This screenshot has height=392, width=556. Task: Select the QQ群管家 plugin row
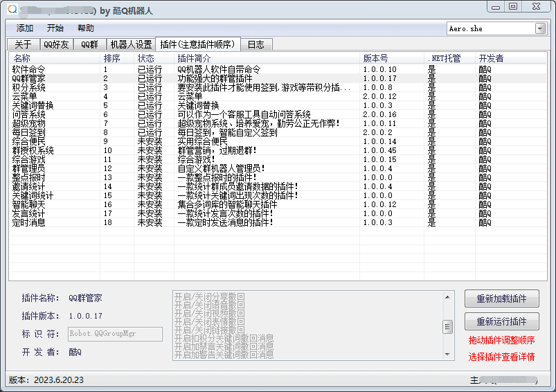click(278, 78)
